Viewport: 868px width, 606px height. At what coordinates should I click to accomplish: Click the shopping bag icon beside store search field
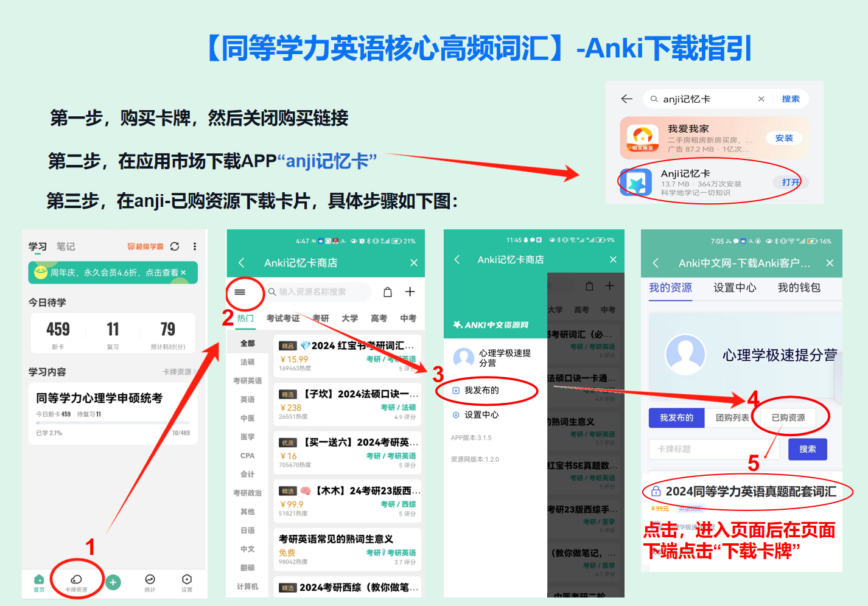(x=388, y=292)
